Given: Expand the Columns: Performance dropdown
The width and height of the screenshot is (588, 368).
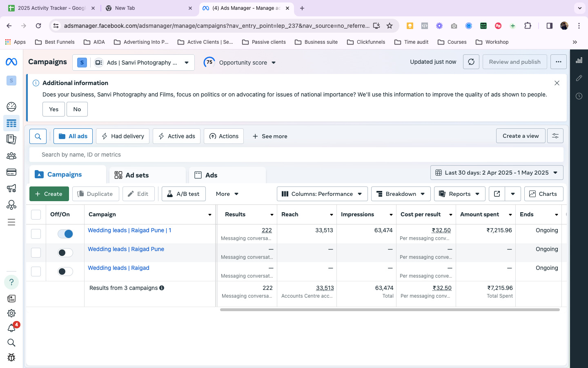Looking at the screenshot, I should [x=322, y=194].
